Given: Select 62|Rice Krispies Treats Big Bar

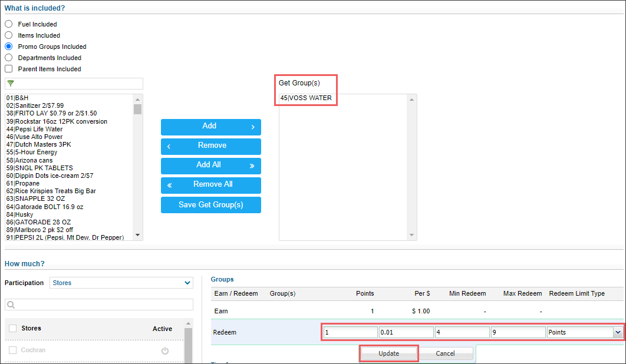Looking at the screenshot, I should 51,191.
